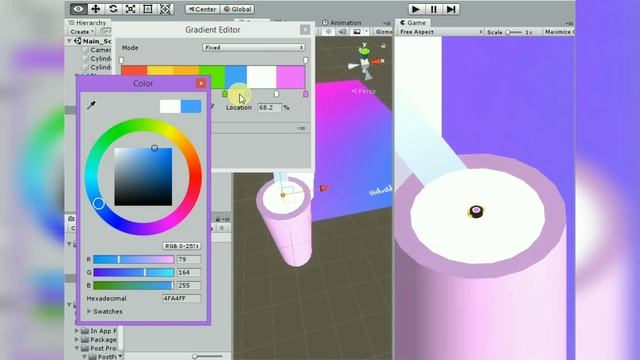Select the Rect transform tool
The width and height of the screenshot is (640, 360).
(148, 9)
